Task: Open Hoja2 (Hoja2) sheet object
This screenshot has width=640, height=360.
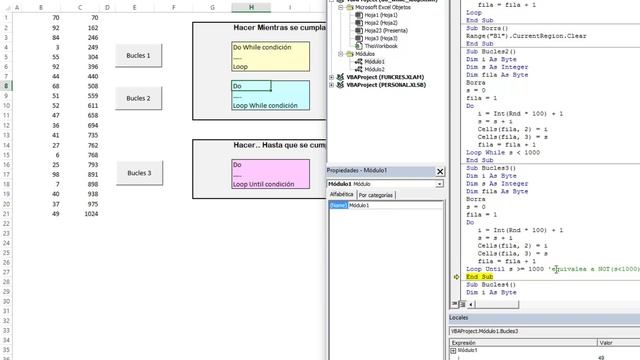Action: (380, 23)
